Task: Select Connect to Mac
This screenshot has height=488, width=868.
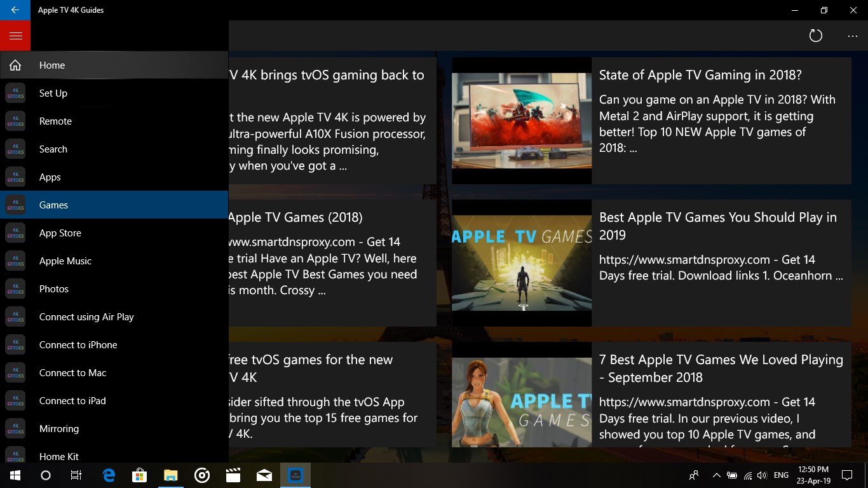Action: point(114,372)
